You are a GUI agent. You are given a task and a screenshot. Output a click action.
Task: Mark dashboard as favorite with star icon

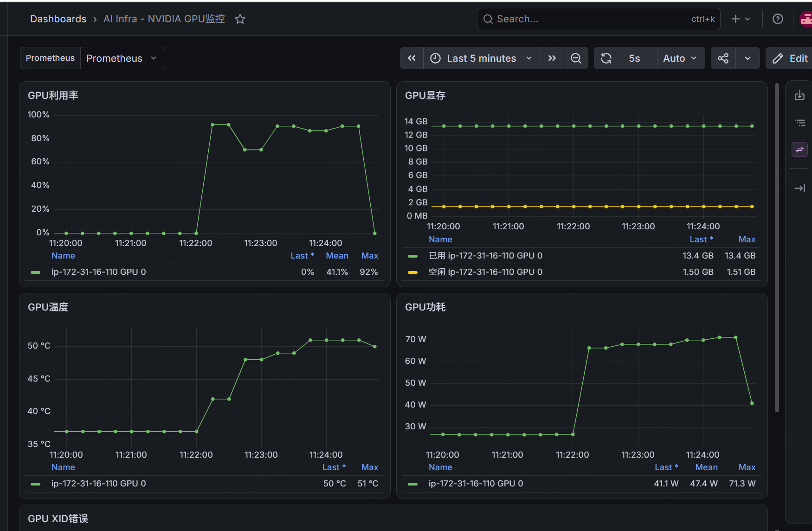point(240,19)
